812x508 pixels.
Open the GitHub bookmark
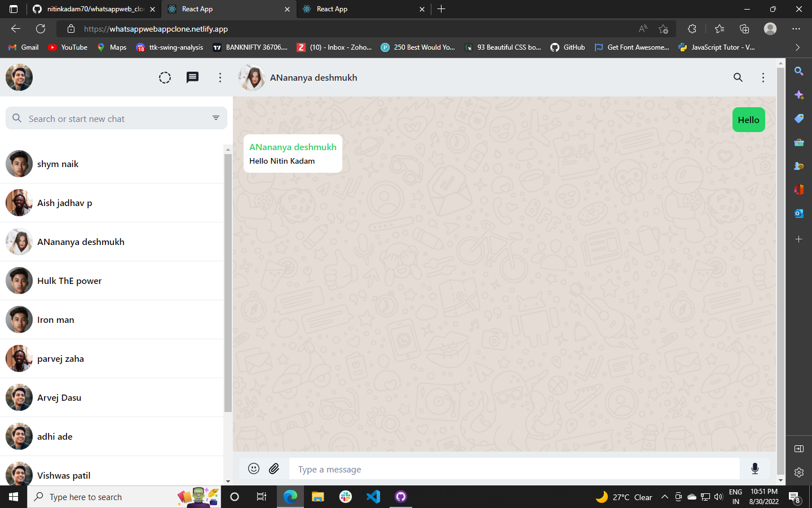pyautogui.click(x=567, y=47)
